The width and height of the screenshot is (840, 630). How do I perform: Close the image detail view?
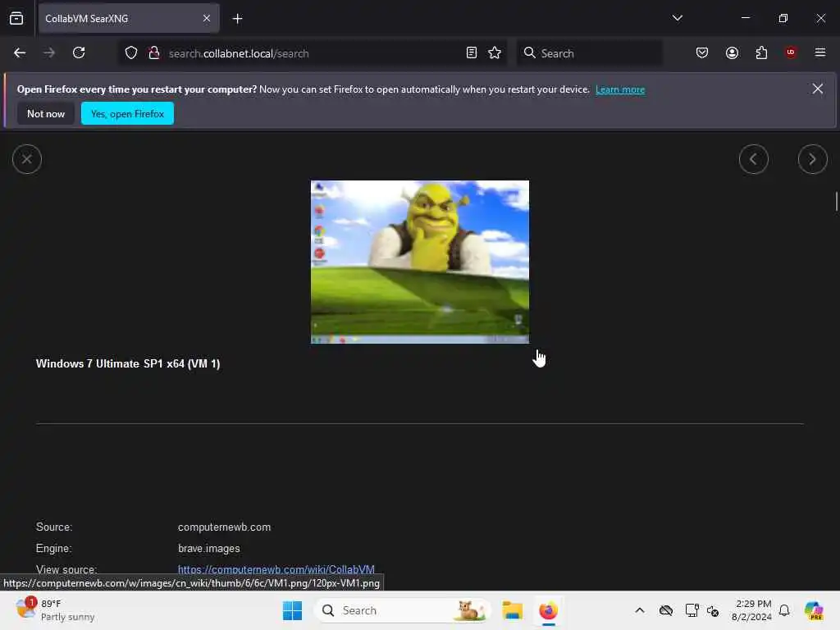coord(27,159)
